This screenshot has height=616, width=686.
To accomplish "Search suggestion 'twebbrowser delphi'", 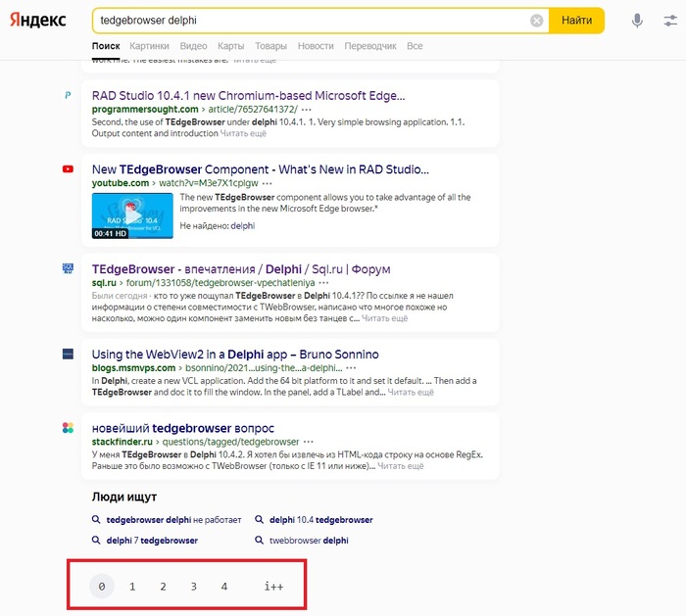I will [309, 541].
